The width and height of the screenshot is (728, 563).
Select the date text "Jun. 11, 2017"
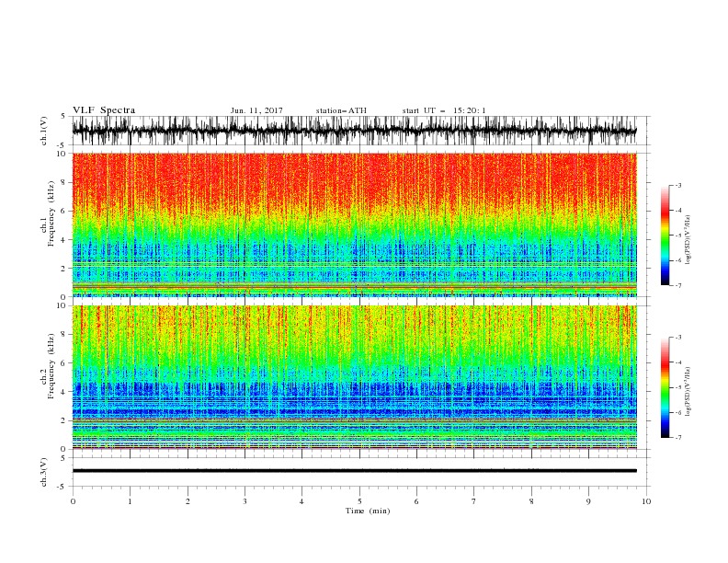tap(256, 110)
